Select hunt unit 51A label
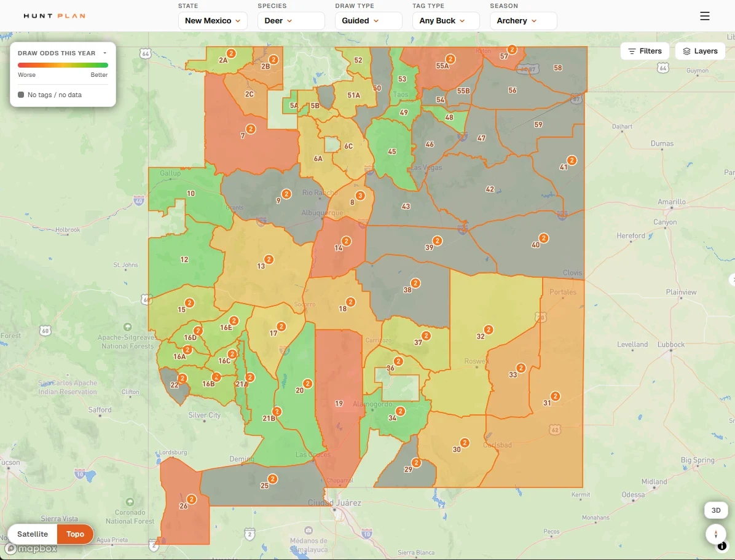735x560 pixels. click(x=353, y=95)
